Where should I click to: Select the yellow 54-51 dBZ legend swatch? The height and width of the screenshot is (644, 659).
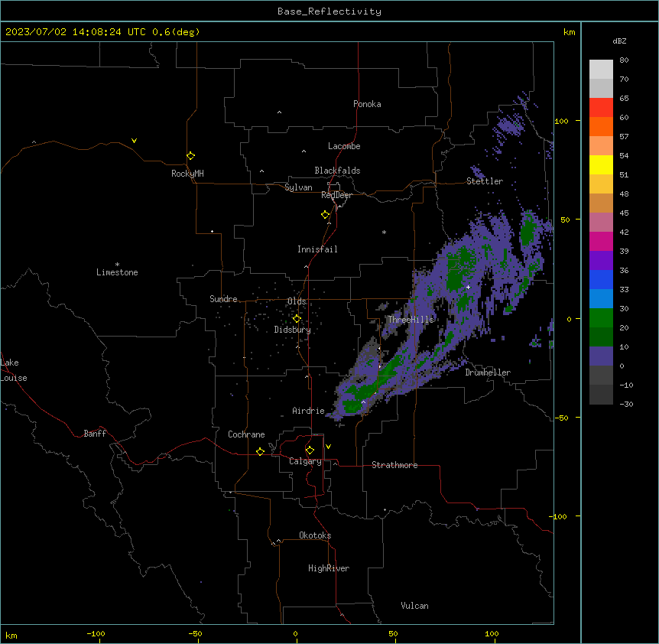point(601,164)
